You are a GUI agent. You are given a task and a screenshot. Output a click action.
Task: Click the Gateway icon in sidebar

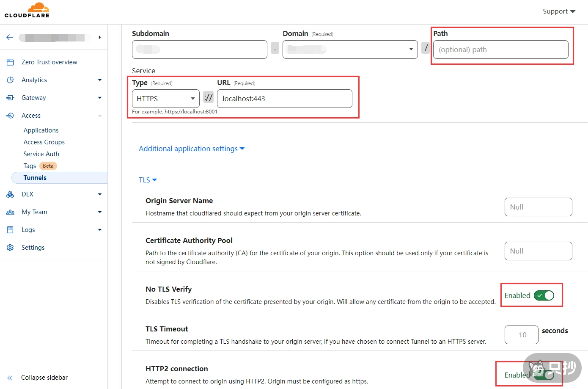pos(10,98)
